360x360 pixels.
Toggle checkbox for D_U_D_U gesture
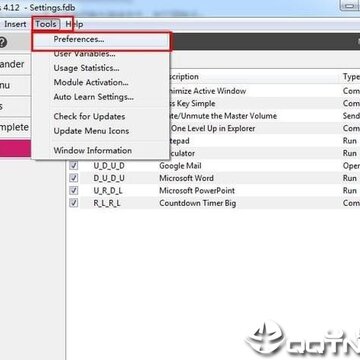pos(74,178)
